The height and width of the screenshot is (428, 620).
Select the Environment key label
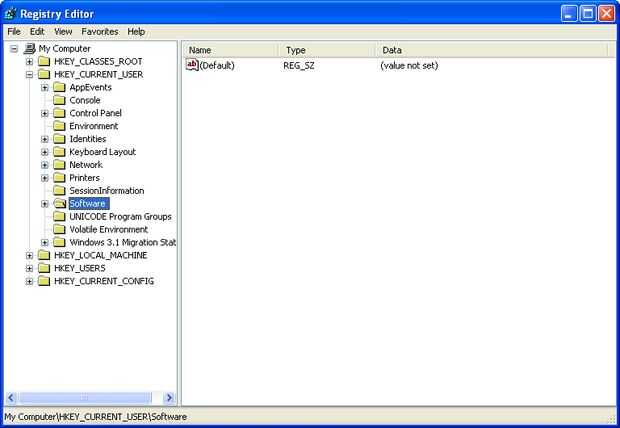pos(94,126)
